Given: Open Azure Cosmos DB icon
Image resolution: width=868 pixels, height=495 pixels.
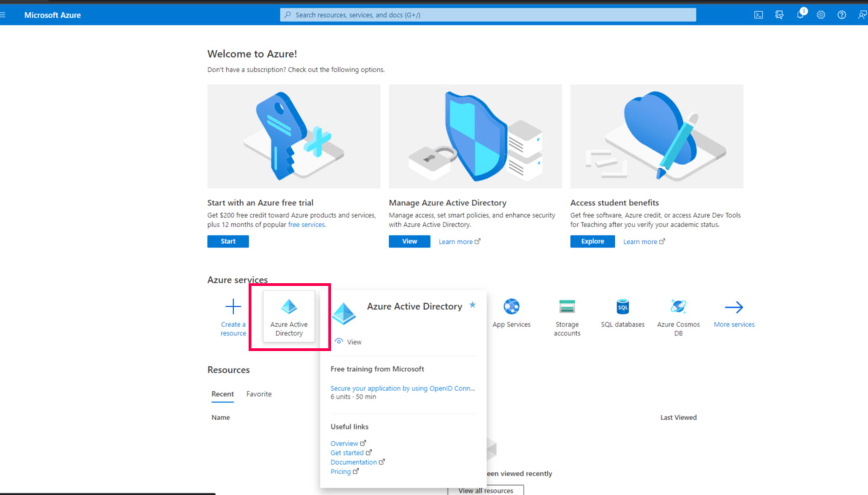Looking at the screenshot, I should [678, 307].
